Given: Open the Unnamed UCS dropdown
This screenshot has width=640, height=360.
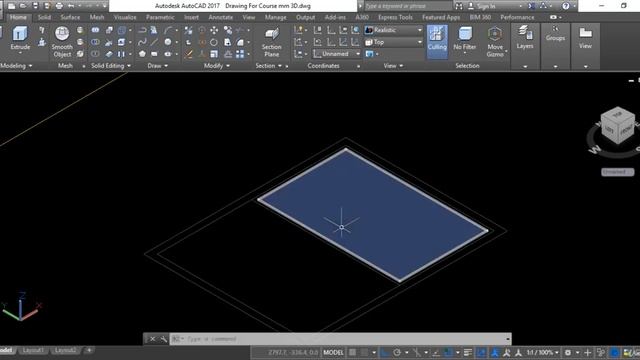Looking at the screenshot, I should tap(337, 54).
